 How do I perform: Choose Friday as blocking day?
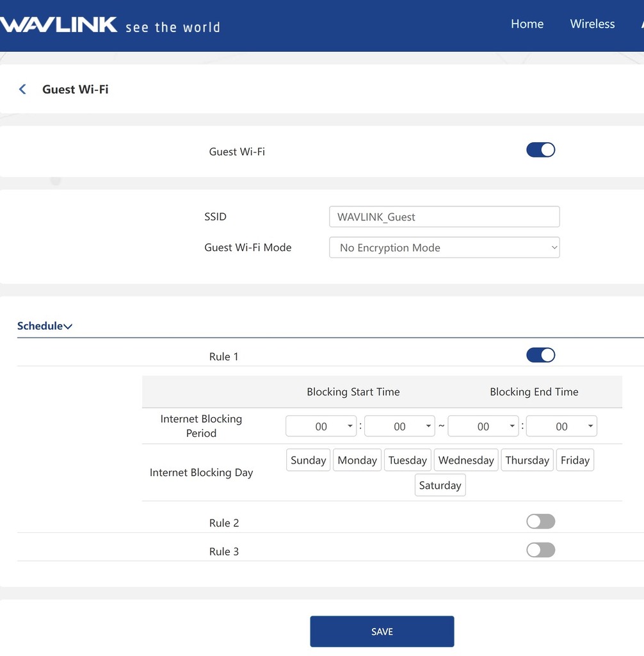pyautogui.click(x=575, y=460)
